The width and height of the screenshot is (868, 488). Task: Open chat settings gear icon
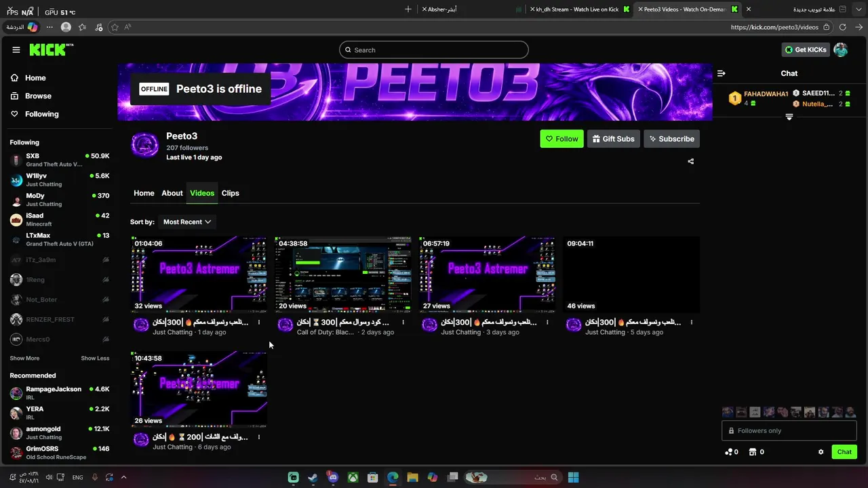[x=821, y=452]
